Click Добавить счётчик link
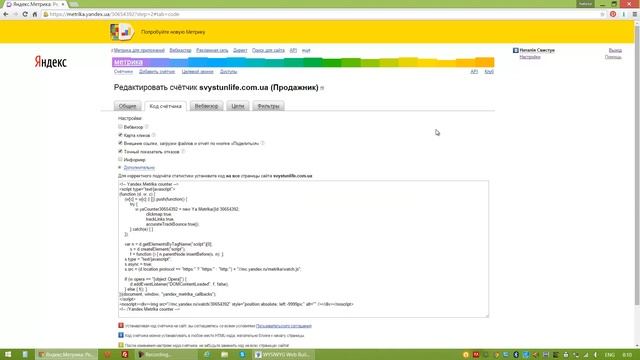The width and height of the screenshot is (640, 360). pyautogui.click(x=157, y=71)
